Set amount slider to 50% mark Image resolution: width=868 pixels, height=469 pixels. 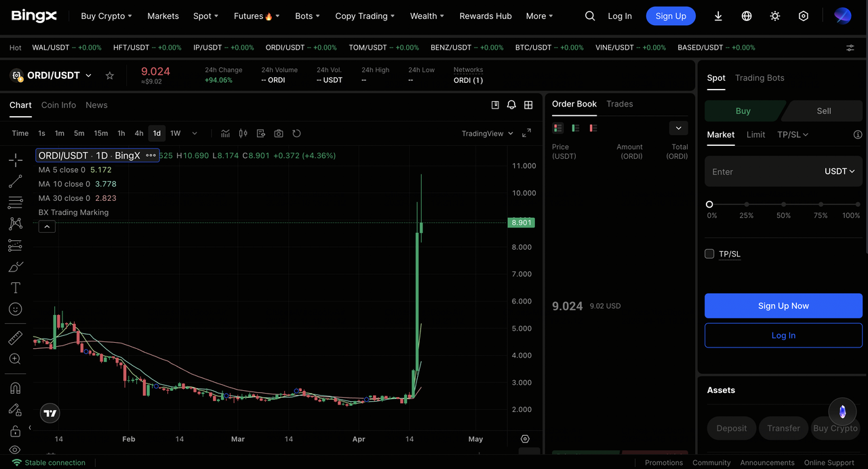(x=783, y=204)
